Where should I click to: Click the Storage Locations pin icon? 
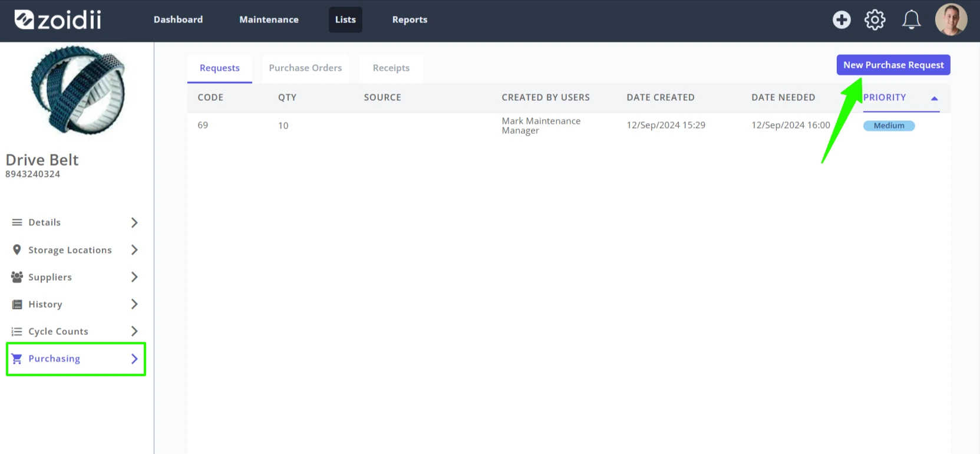17,250
